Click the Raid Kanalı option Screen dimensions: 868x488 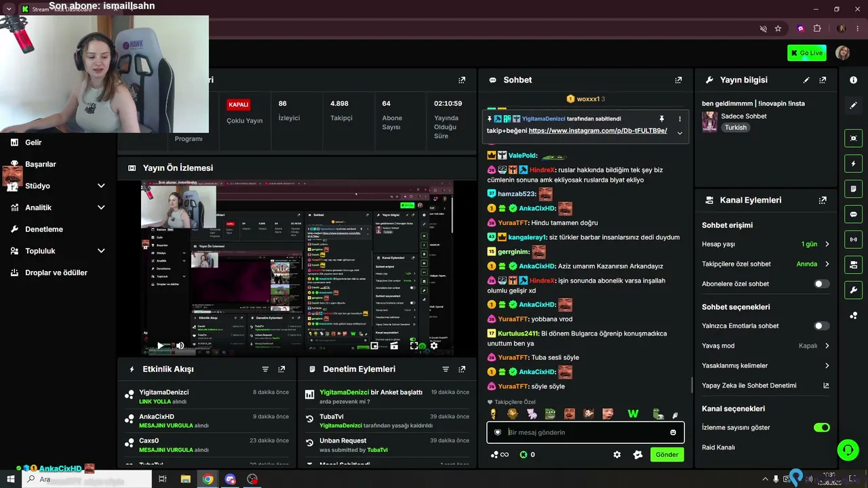click(718, 447)
